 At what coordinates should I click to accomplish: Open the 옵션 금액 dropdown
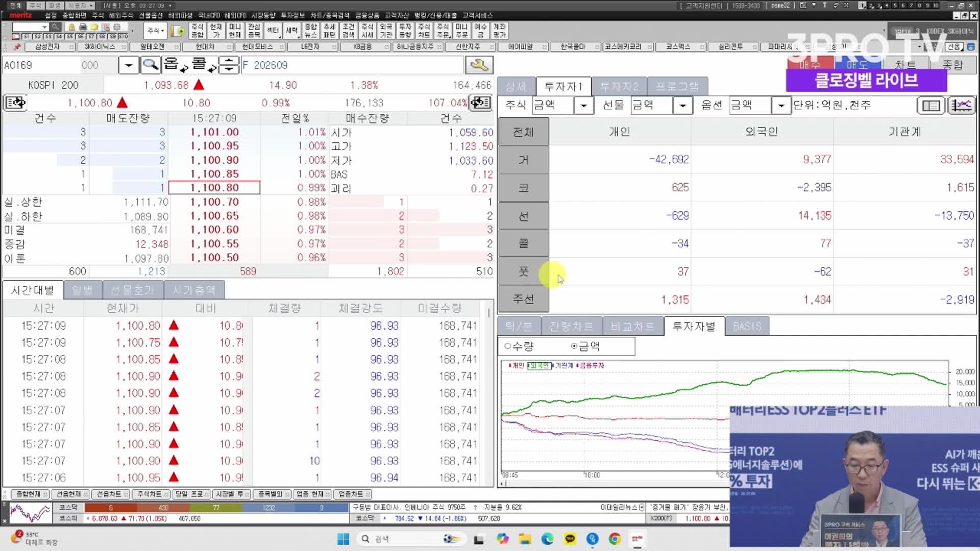click(780, 106)
